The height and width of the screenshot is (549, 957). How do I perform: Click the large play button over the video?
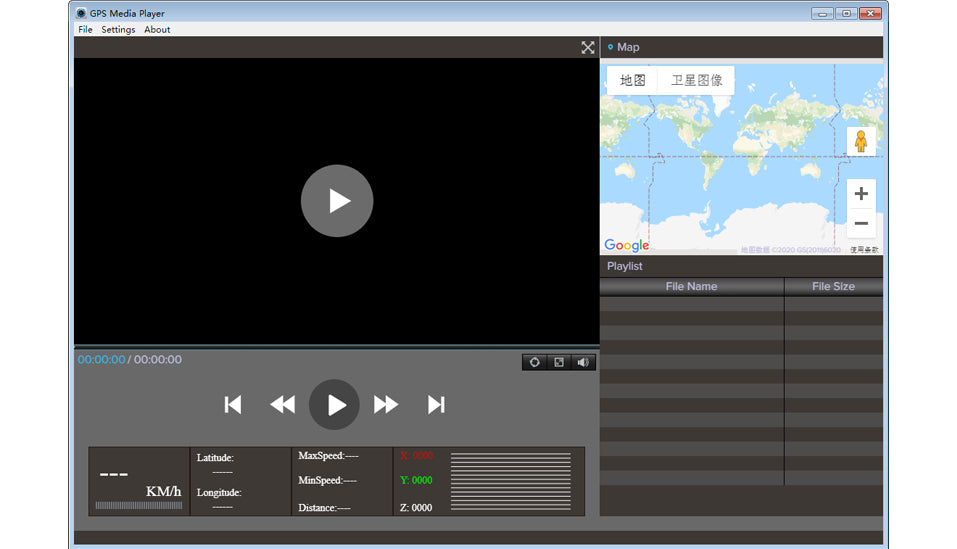[337, 201]
